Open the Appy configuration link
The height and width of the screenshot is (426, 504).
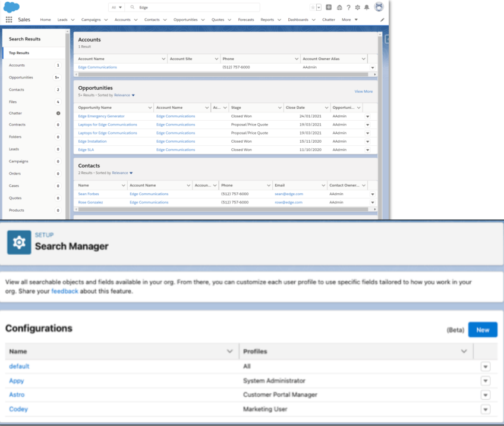17,381
